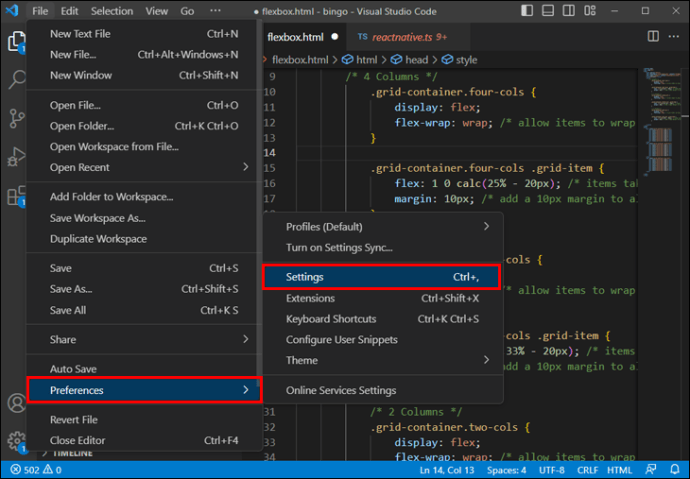Open the Selection menu in menu bar
Image resolution: width=690 pixels, height=479 pixels.
[x=111, y=11]
